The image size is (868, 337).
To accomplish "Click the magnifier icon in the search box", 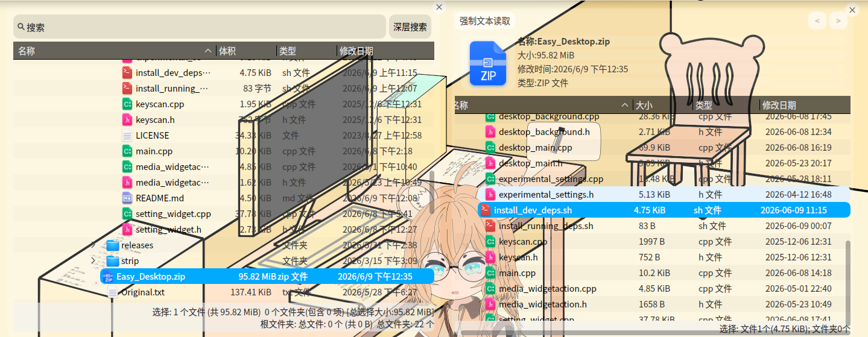I will 21,27.
